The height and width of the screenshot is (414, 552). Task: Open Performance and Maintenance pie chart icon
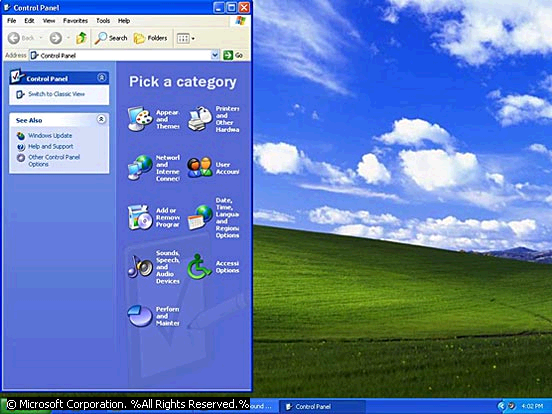coord(140,316)
